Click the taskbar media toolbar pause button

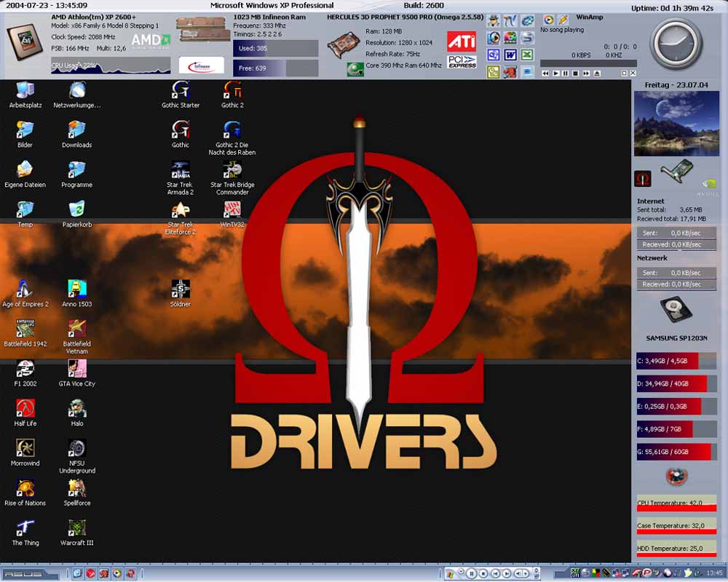[x=472, y=574]
